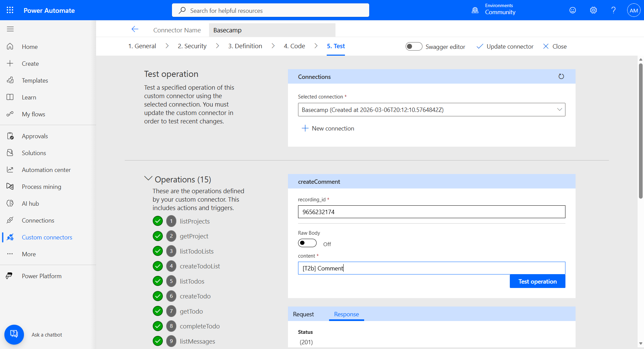The image size is (644, 349).
Task: Click the Status (201) value
Action: pos(306,342)
